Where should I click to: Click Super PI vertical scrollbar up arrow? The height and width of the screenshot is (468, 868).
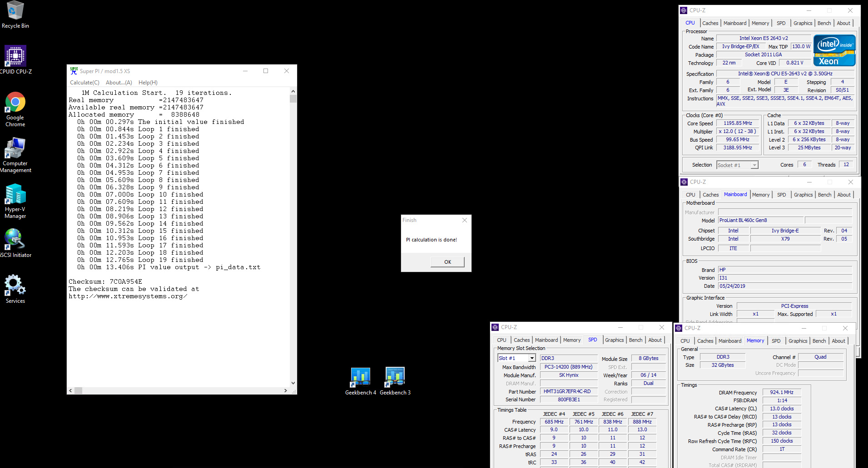[x=293, y=91]
